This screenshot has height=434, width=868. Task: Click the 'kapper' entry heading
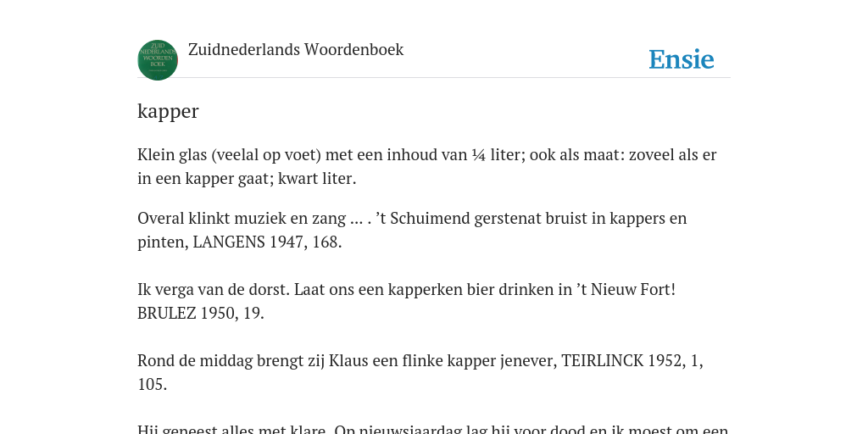tap(168, 111)
